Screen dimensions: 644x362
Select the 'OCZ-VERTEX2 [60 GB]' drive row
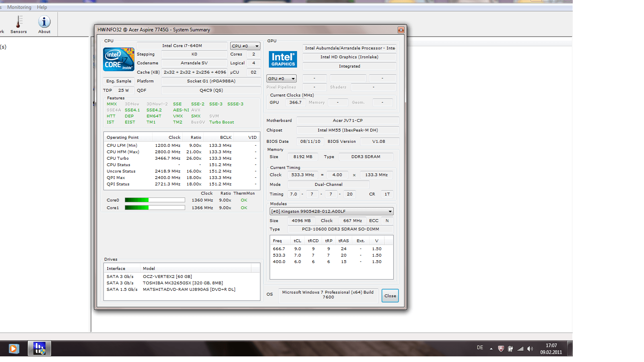click(182, 277)
